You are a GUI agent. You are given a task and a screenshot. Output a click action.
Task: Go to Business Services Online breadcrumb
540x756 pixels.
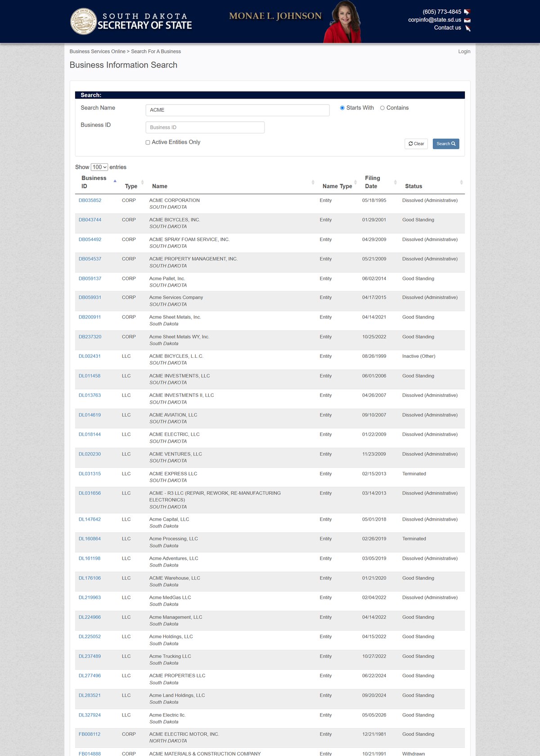click(97, 51)
